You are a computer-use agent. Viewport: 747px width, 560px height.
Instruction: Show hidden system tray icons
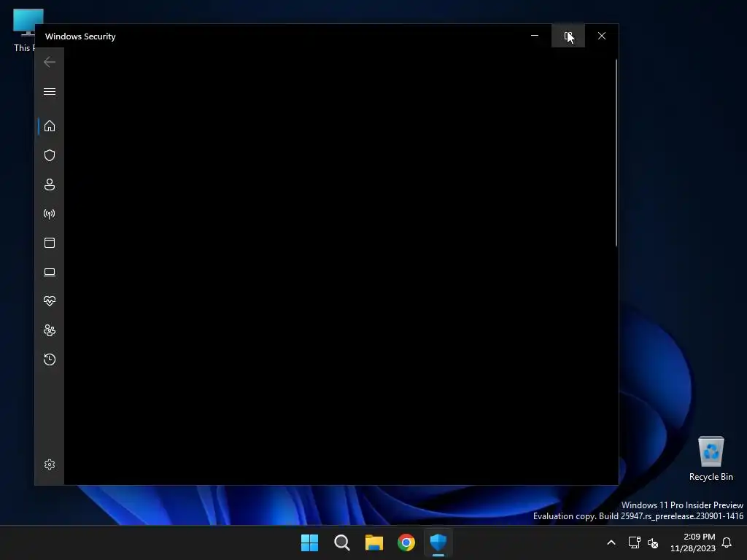pyautogui.click(x=611, y=542)
